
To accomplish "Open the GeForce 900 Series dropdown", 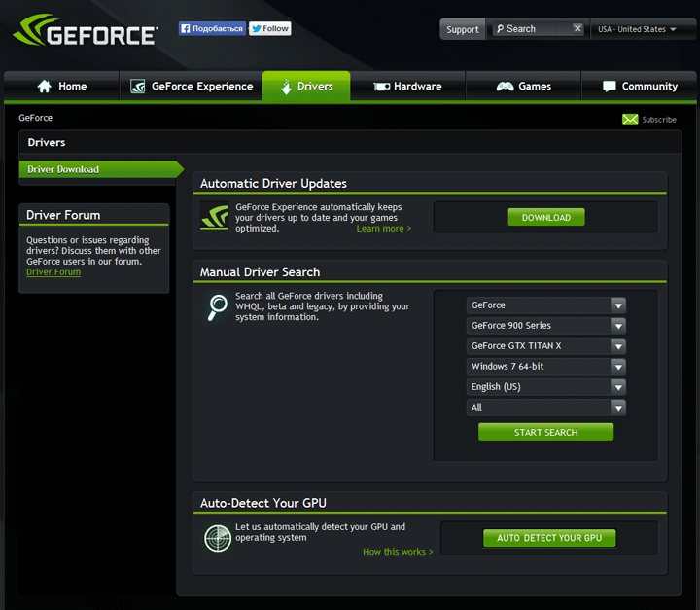I will (x=546, y=326).
